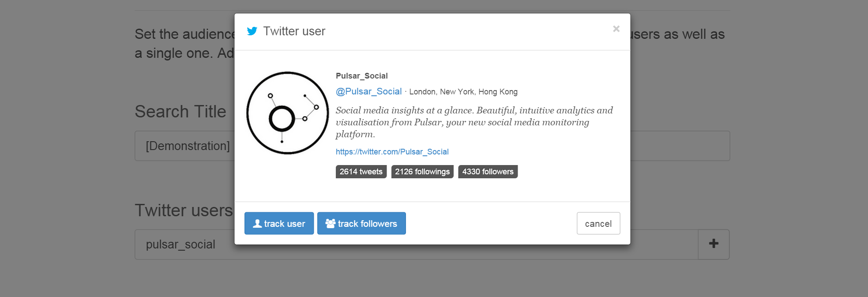Focus the Twitter users field containing pulsar_social
Image resolution: width=868 pixels, height=297 pixels.
coord(185,244)
